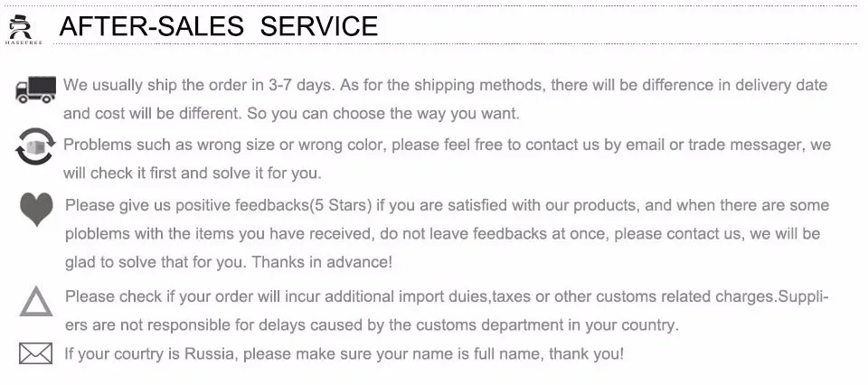Click the 'choose the way you want' line
The height and width of the screenshot is (385, 868).
[291, 114]
